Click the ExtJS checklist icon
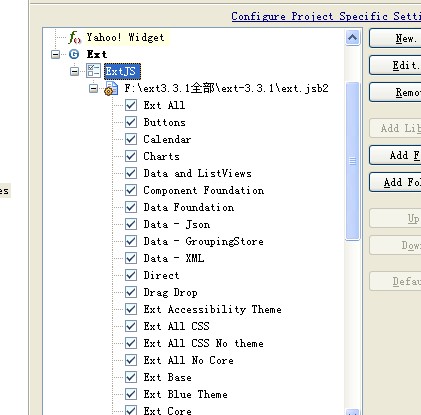 click(x=93, y=71)
